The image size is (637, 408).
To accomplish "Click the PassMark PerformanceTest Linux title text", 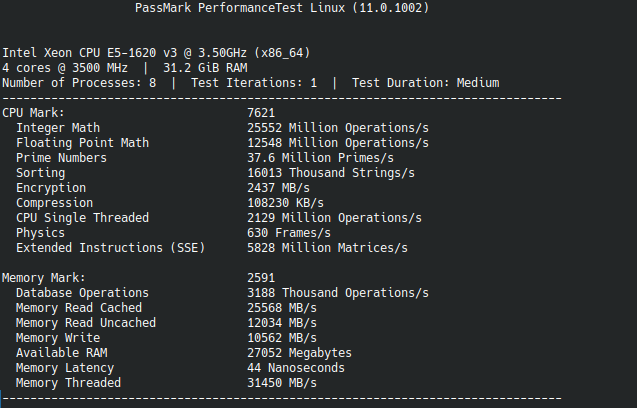I will click(x=282, y=8).
